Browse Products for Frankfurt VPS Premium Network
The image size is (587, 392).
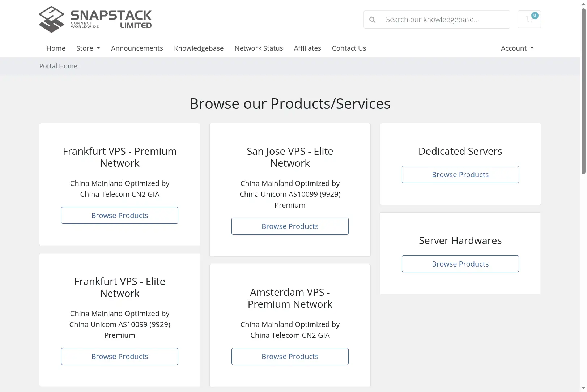[x=120, y=215]
